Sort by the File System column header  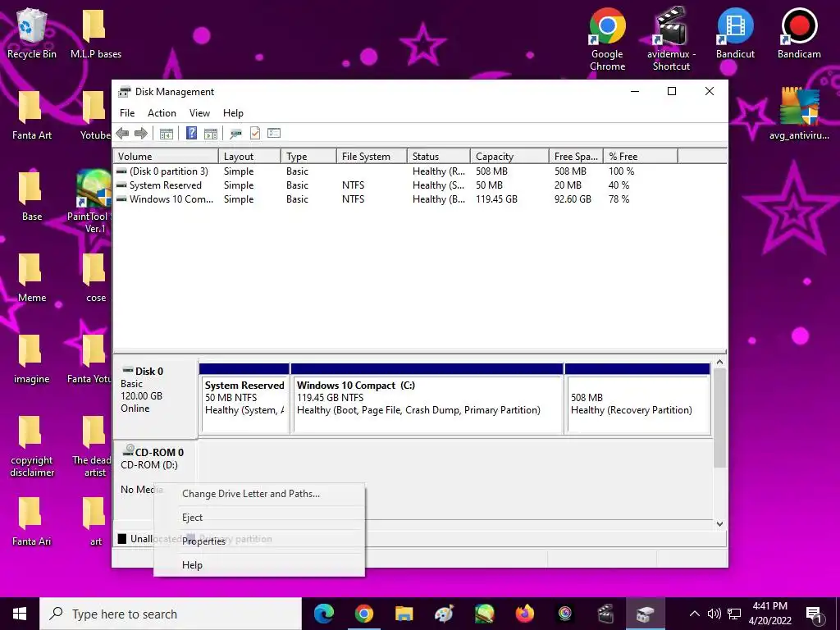click(x=372, y=157)
